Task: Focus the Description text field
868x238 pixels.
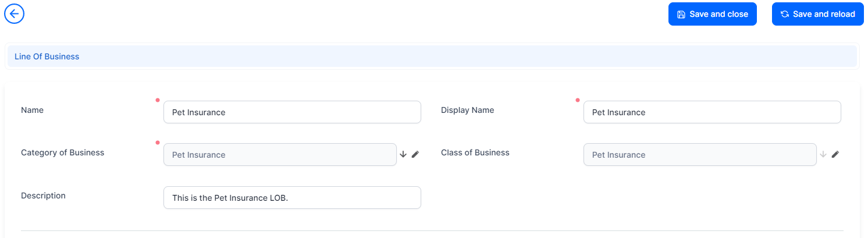Action: click(x=292, y=198)
